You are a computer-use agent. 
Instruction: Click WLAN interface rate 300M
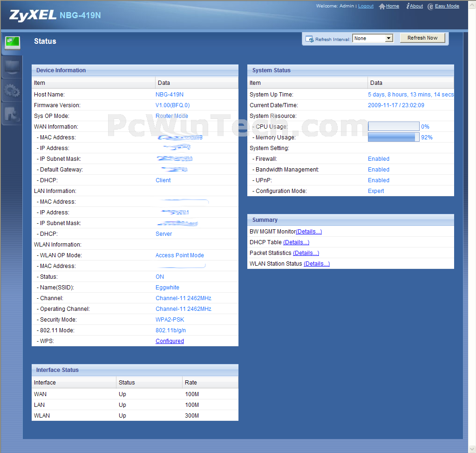coord(192,415)
